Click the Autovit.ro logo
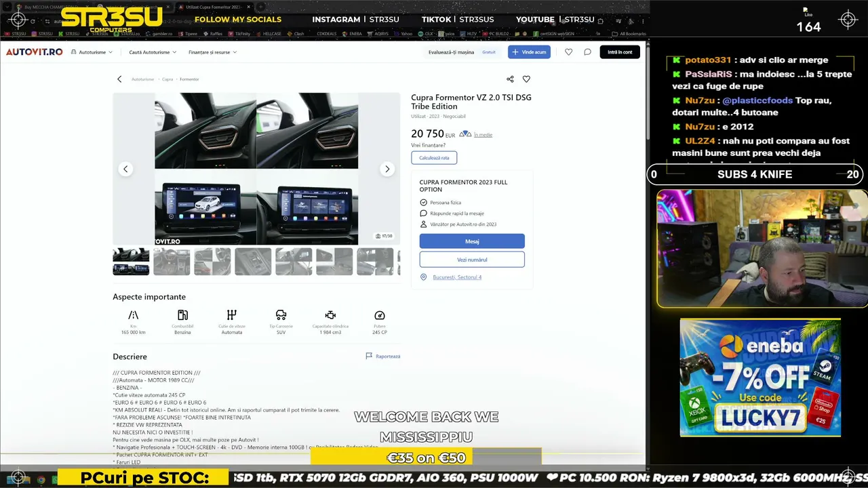 click(34, 52)
